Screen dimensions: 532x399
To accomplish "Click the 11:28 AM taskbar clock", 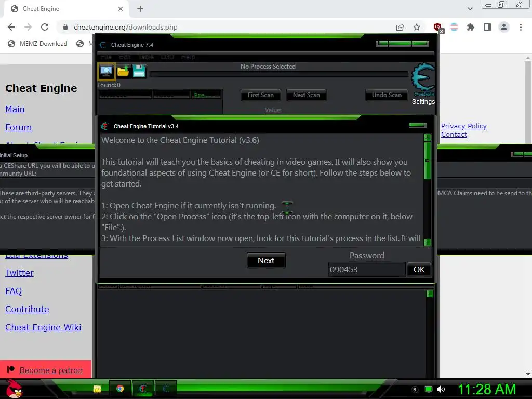I will [x=487, y=389].
